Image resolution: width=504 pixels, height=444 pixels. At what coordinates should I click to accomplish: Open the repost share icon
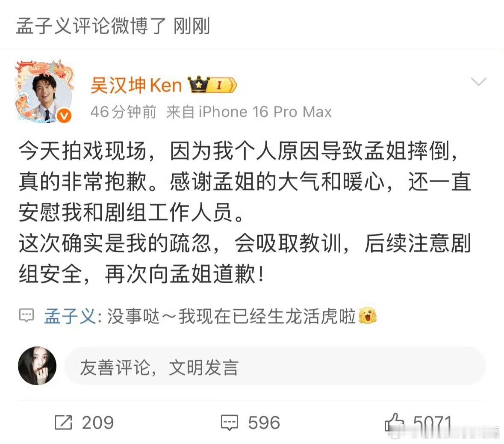pos(63,422)
